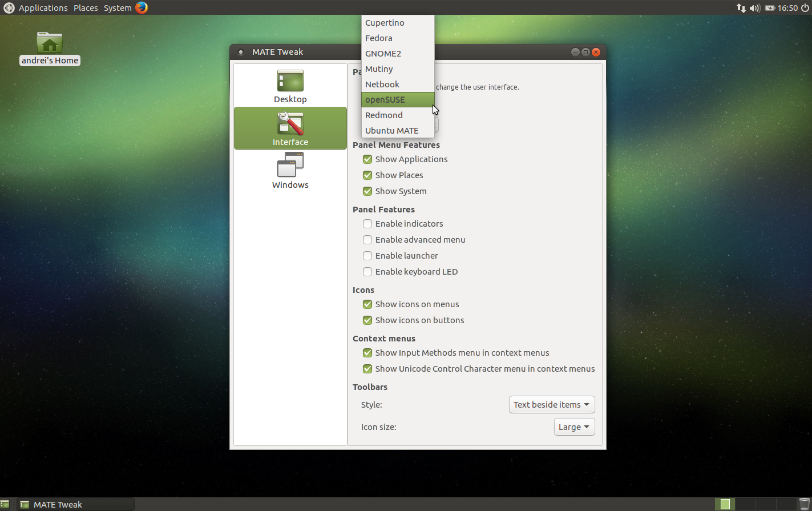Screen dimensions: 812x511
Task: Toggle Show icons on menus
Action: click(367, 304)
